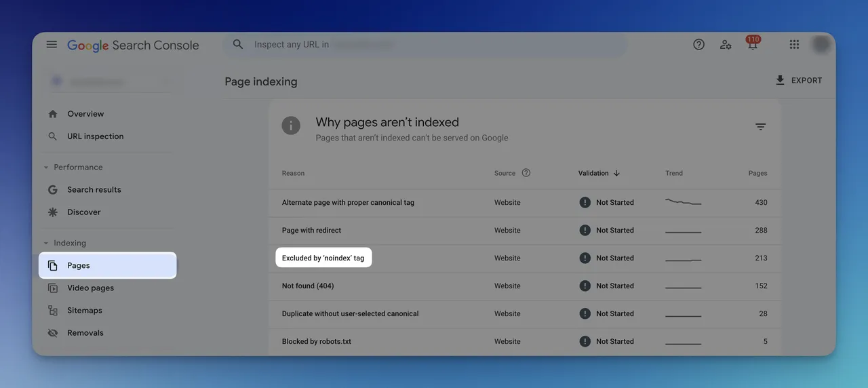Open the property selector dropdown
Viewport: 868px width, 388px height.
[108, 81]
